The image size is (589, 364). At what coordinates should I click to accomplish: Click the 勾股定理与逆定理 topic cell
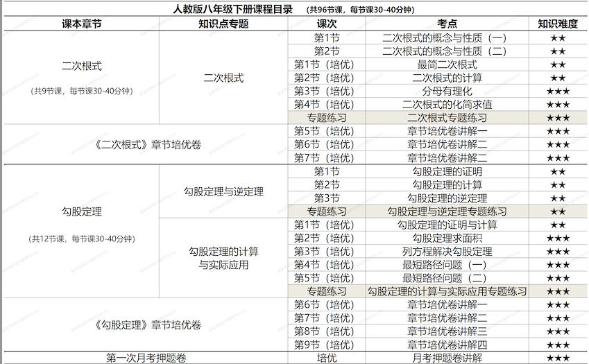click(x=223, y=192)
